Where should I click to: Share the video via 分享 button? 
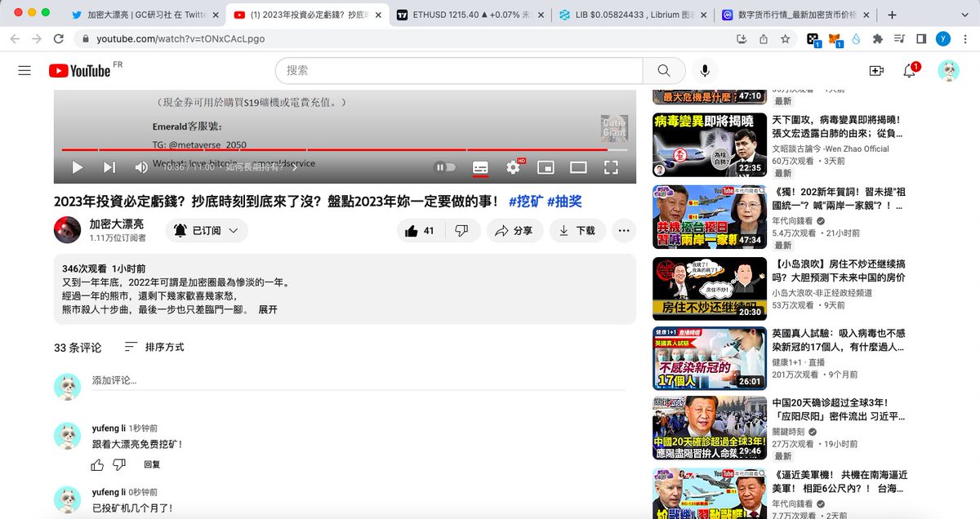pos(514,231)
